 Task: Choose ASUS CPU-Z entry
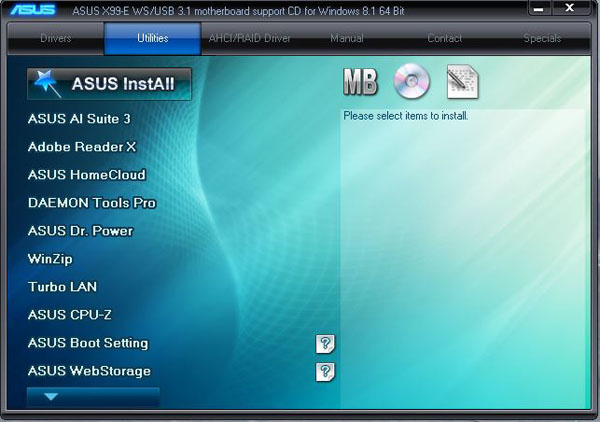click(70, 315)
